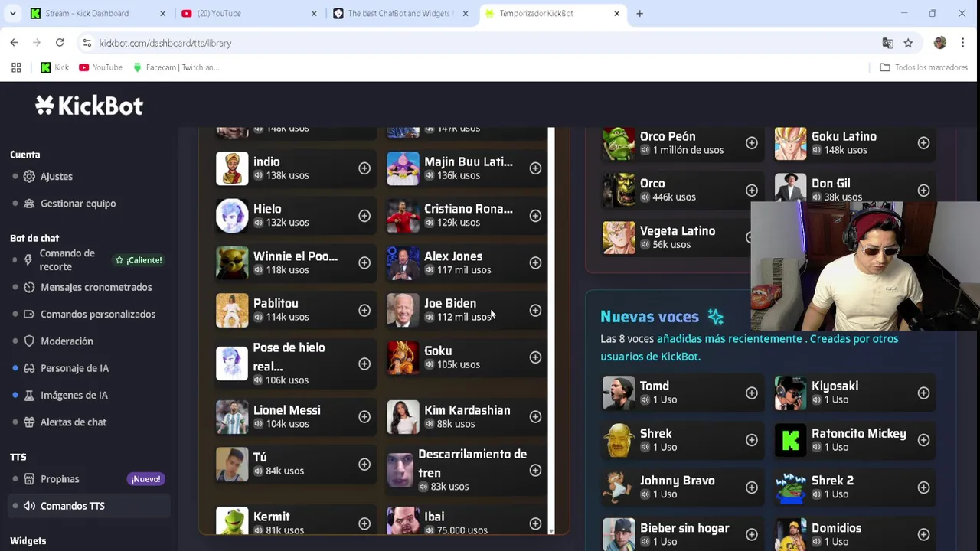Go back to the previous page

14,43
